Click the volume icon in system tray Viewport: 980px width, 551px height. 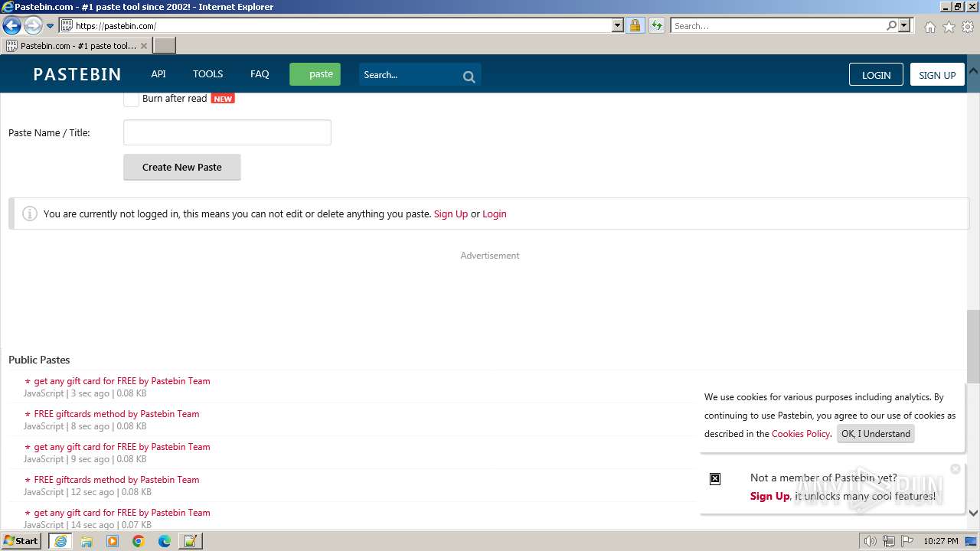(x=871, y=541)
